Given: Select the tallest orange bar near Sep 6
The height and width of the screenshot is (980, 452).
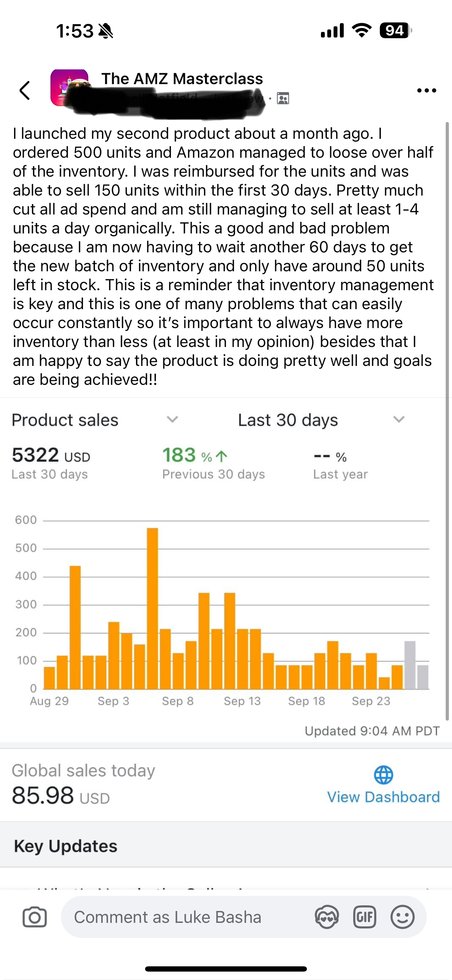Looking at the screenshot, I should [152, 608].
